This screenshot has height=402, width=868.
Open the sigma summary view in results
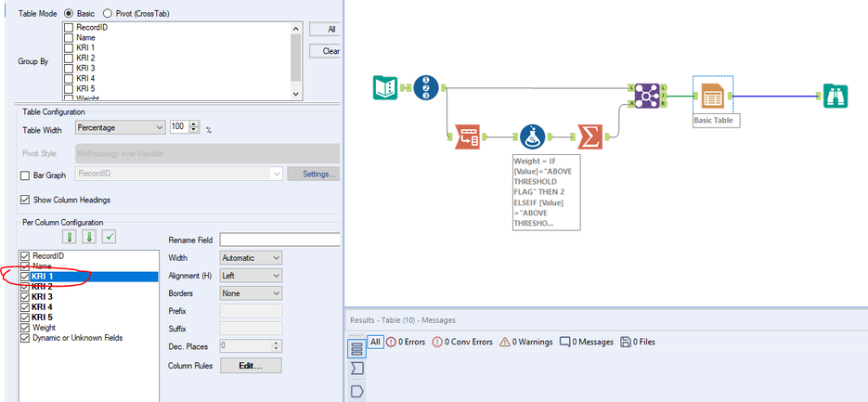[x=357, y=369]
